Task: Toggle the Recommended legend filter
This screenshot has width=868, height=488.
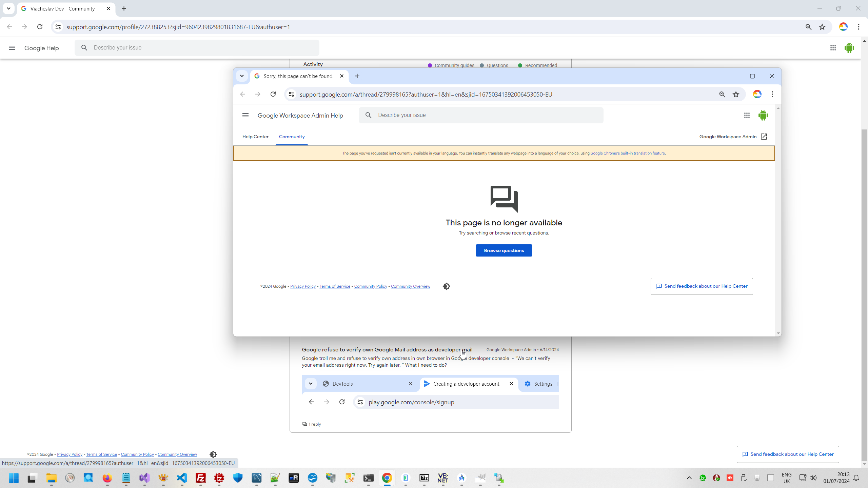Action: pyautogui.click(x=537, y=65)
